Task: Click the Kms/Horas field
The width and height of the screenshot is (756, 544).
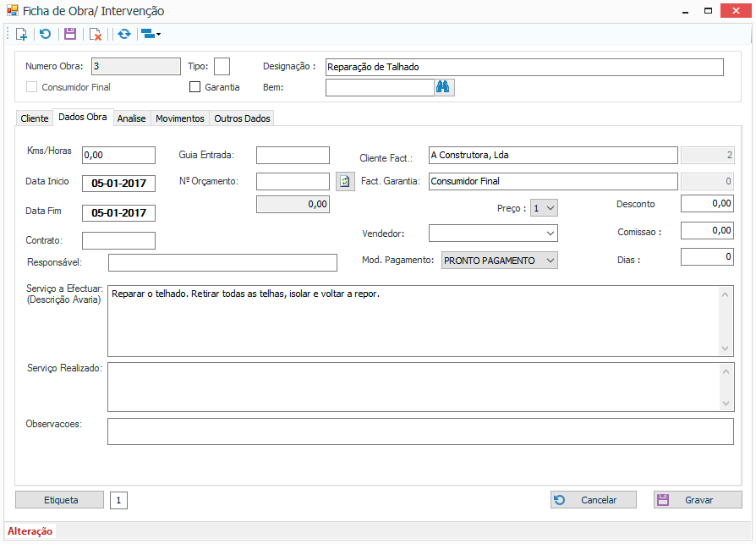Action: (118, 156)
